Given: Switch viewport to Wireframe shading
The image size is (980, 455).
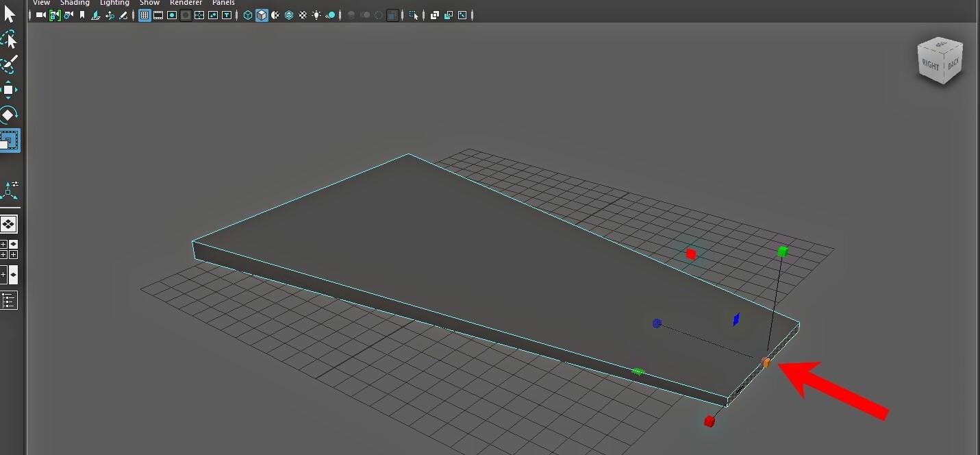Looking at the screenshot, I should click(x=248, y=15).
